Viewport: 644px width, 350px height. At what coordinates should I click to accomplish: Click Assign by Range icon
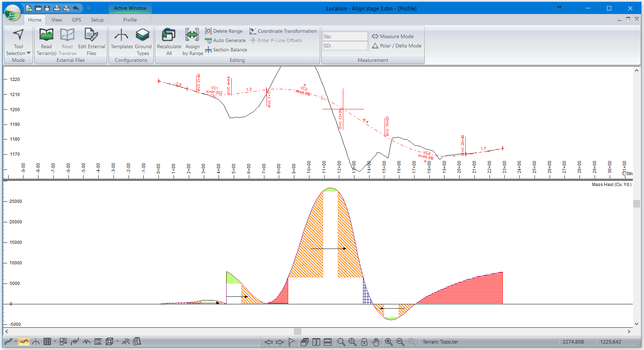tap(192, 35)
